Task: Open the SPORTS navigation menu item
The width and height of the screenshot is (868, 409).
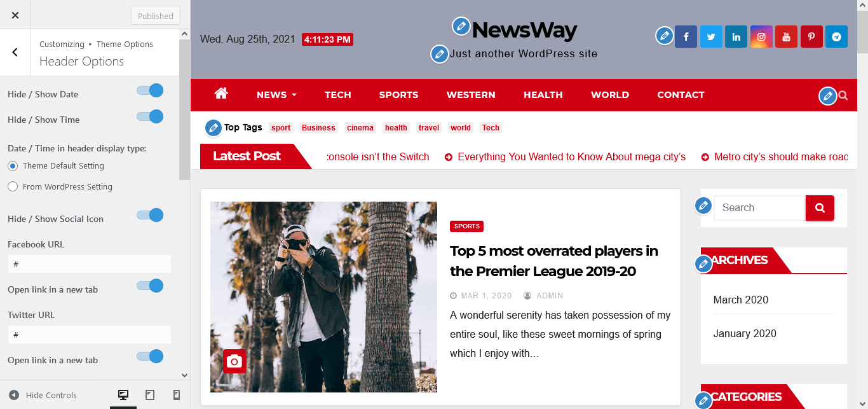Action: (x=398, y=95)
